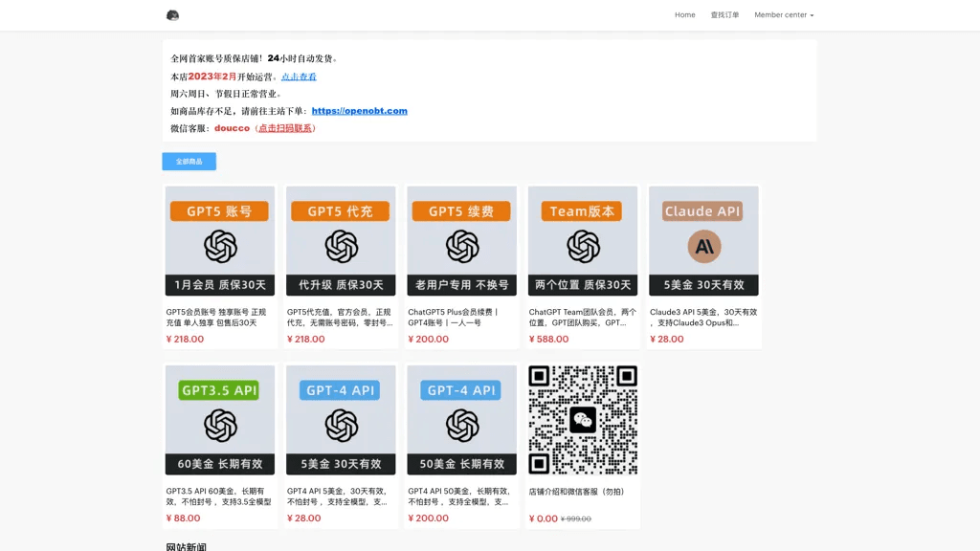Open the GPT3.5 API 60美金 product title
980x551 pixels.
pyautogui.click(x=219, y=496)
